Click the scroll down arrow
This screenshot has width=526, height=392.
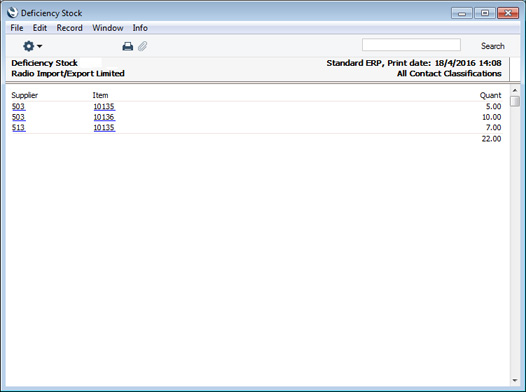pos(515,381)
